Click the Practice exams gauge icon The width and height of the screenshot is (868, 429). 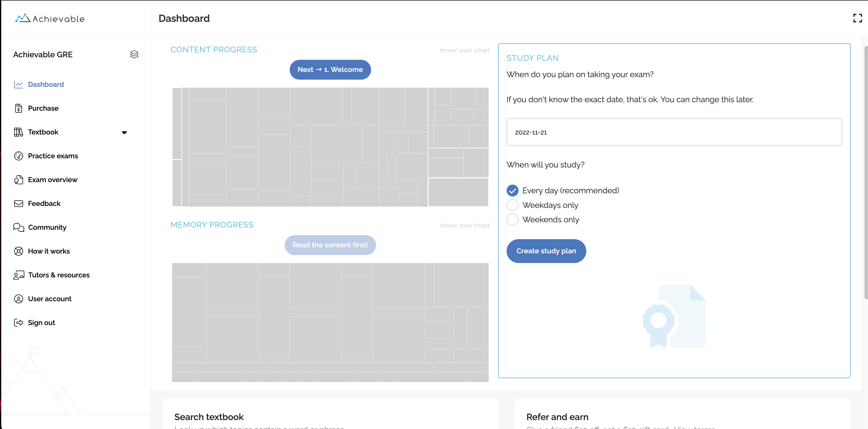[x=19, y=156]
